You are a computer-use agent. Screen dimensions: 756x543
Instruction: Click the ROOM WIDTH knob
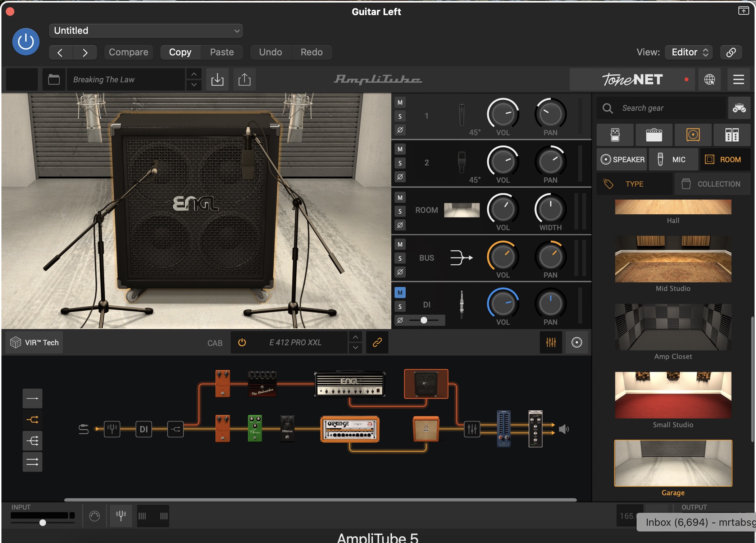pyautogui.click(x=550, y=209)
